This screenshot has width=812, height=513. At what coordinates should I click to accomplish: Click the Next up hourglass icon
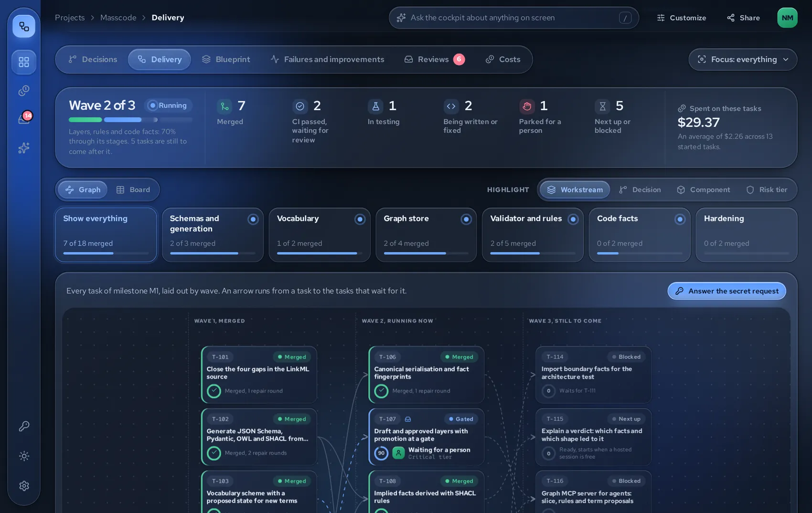[602, 106]
